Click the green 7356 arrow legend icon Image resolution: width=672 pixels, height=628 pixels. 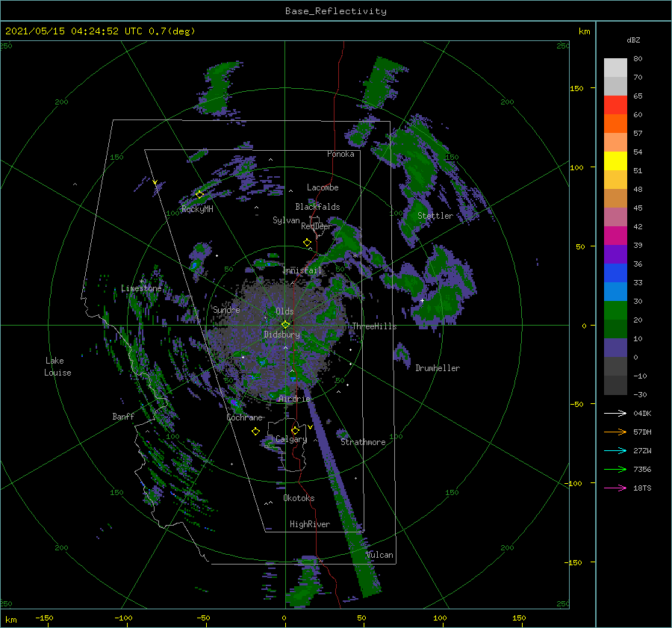pyautogui.click(x=615, y=470)
